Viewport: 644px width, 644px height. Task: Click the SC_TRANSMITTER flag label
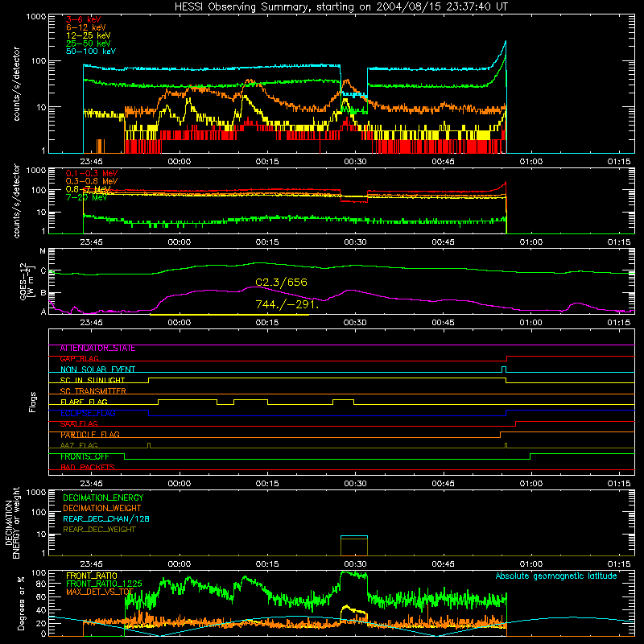pyautogui.click(x=93, y=391)
